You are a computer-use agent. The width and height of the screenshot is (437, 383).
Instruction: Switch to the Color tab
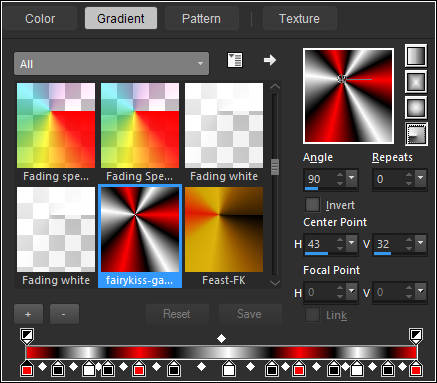click(x=40, y=19)
